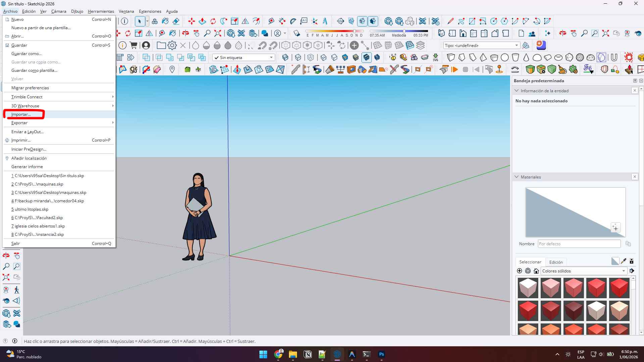The height and width of the screenshot is (362, 644).
Task: Select the Circle drawing tool
Action: 493,21
